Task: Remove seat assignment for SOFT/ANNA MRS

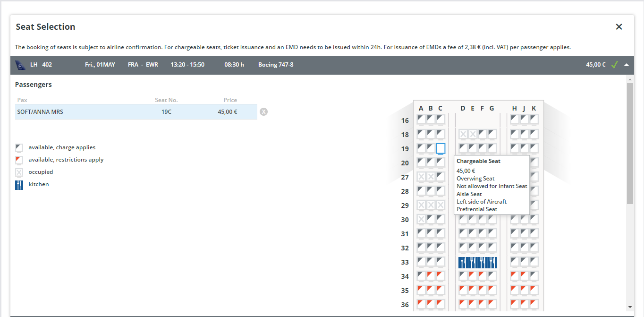Action: point(263,112)
